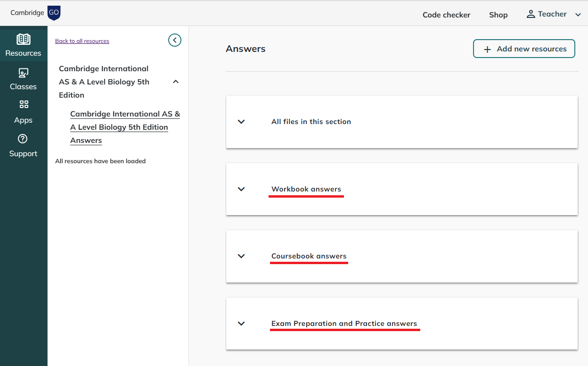Open the Classes section in sidebar
Image resolution: width=588 pixels, height=366 pixels.
23,79
